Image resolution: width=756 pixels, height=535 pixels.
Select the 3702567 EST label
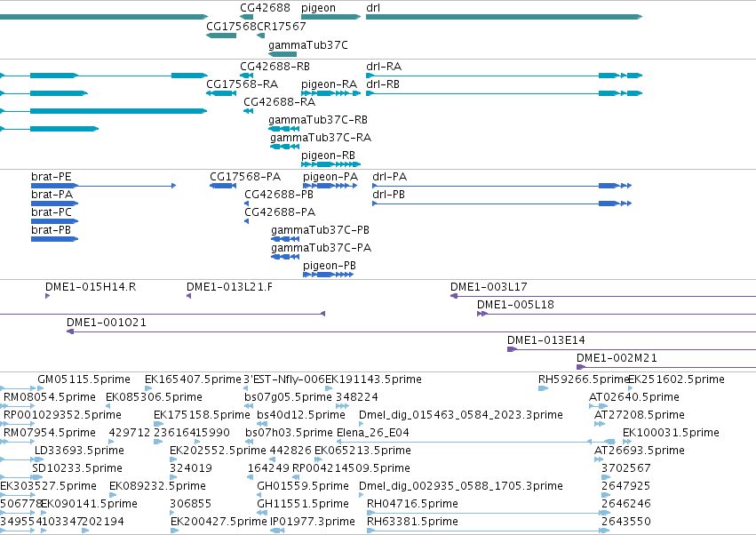point(626,469)
